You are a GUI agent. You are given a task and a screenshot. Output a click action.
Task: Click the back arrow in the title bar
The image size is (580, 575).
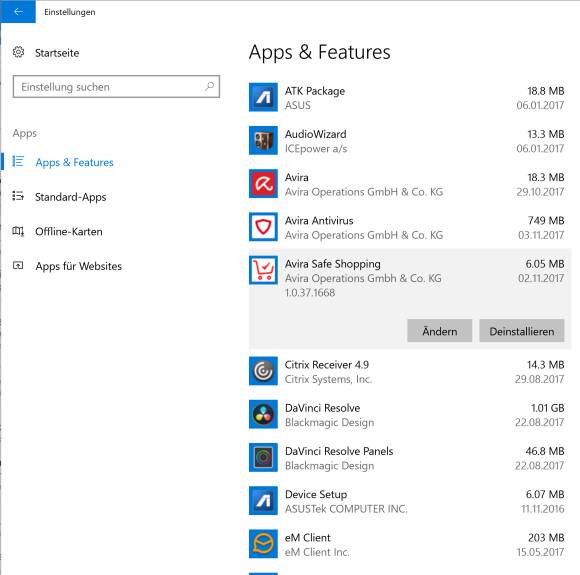pos(18,11)
